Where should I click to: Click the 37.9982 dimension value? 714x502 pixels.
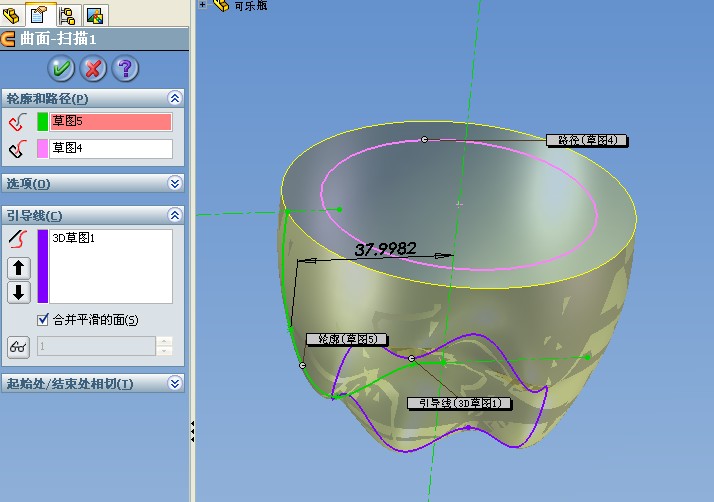(385, 249)
